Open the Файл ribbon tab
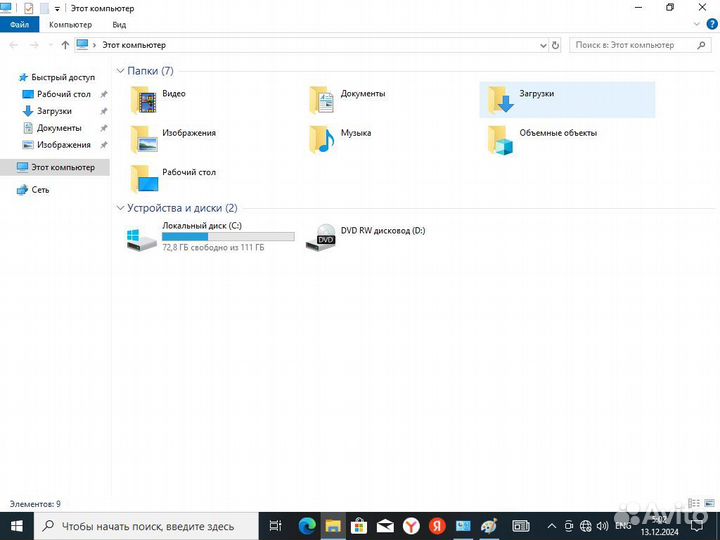This screenshot has width=720, height=540. pyautogui.click(x=20, y=25)
